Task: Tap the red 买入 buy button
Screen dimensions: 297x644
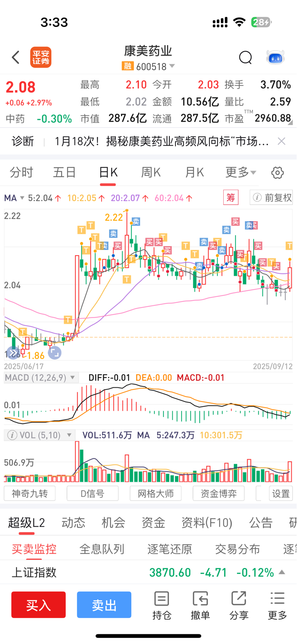Action: tap(38, 605)
